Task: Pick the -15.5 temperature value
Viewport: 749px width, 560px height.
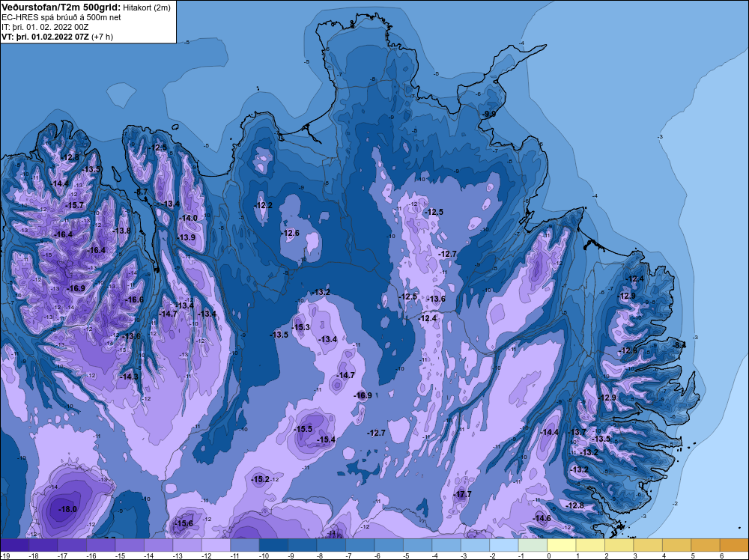Action: click(303, 429)
